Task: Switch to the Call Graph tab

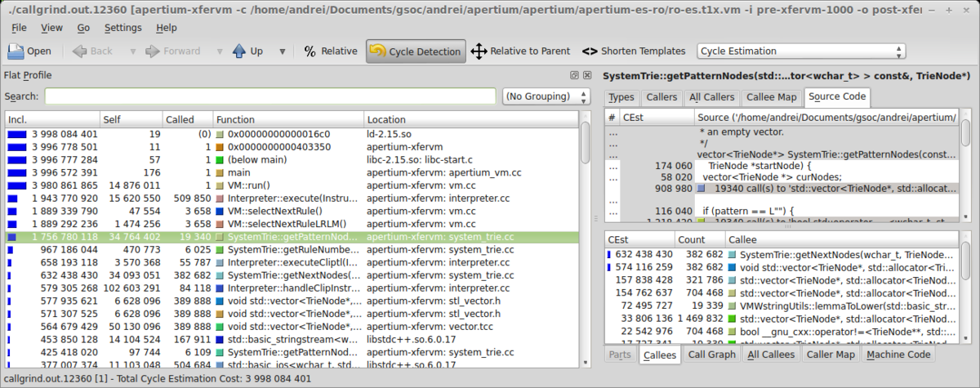Action: 711,355
